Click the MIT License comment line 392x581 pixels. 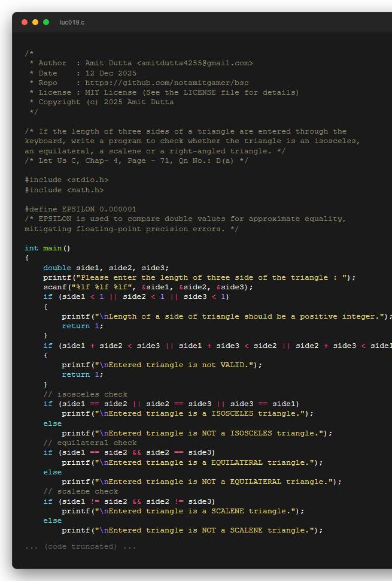click(165, 92)
